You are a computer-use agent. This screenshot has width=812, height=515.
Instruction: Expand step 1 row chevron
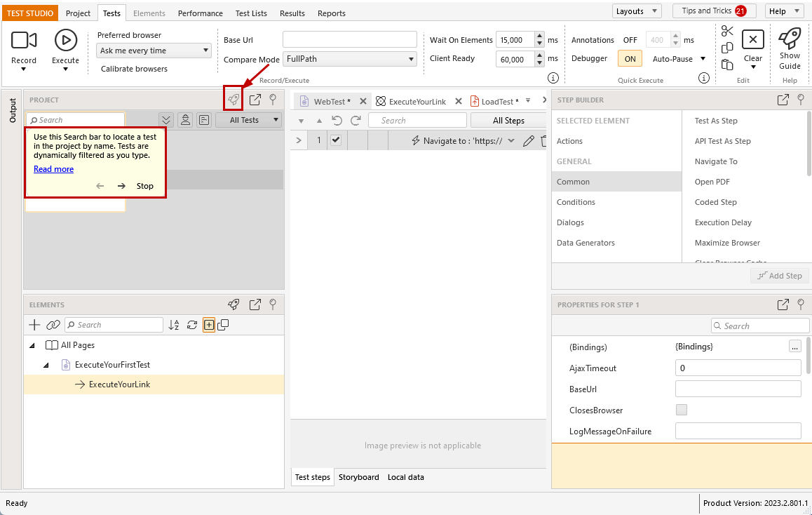click(x=299, y=140)
